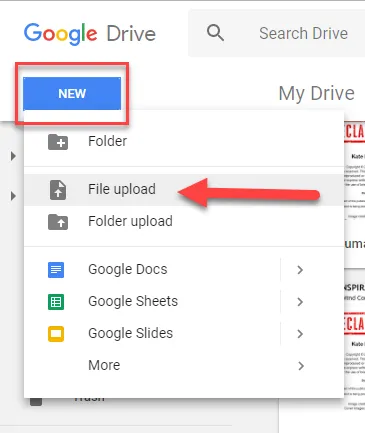Open the top document thumbnail

pyautogui.click(x=354, y=172)
